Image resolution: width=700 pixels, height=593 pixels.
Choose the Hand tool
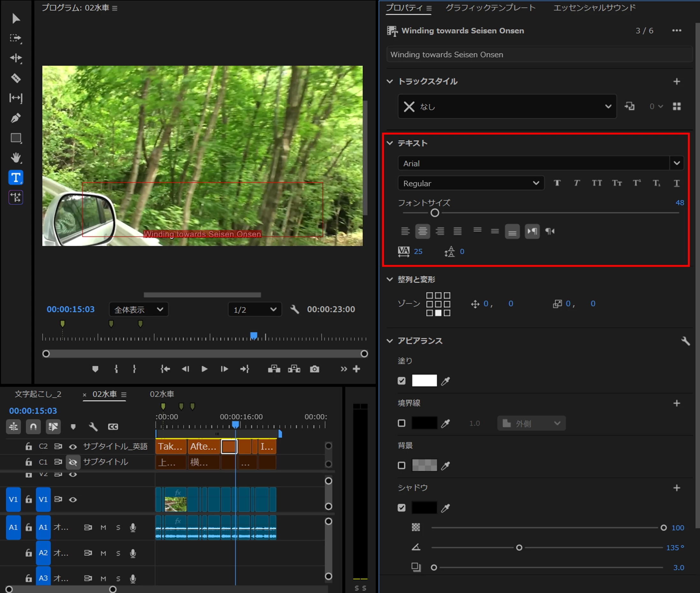click(16, 158)
